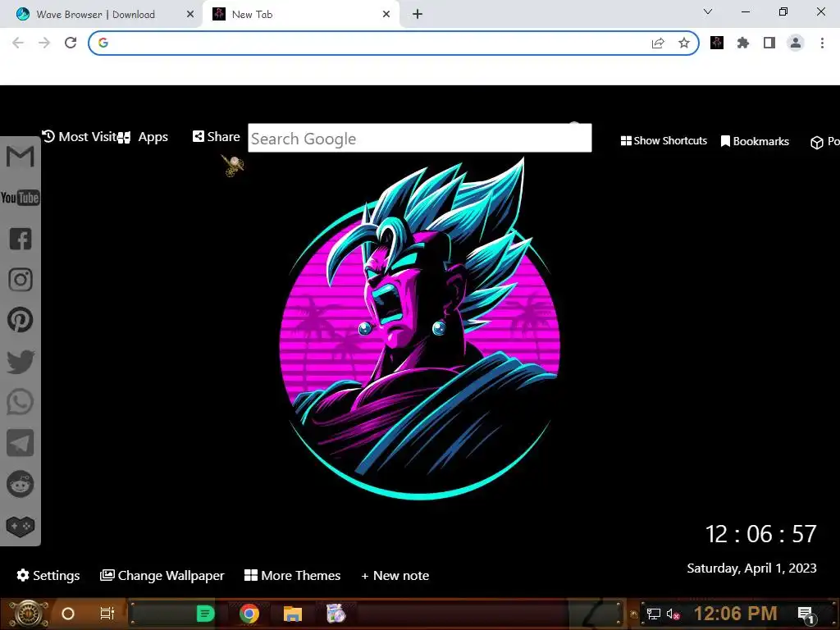Open Telegram from the sidebar
The height and width of the screenshot is (630, 840).
[21, 443]
